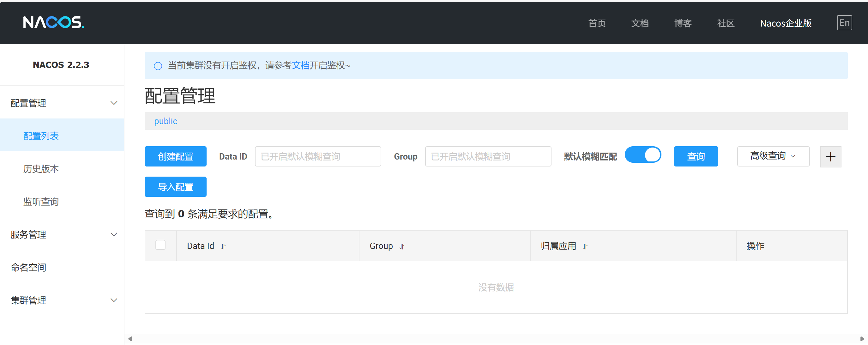Open 历史版本 in the sidebar

41,168
